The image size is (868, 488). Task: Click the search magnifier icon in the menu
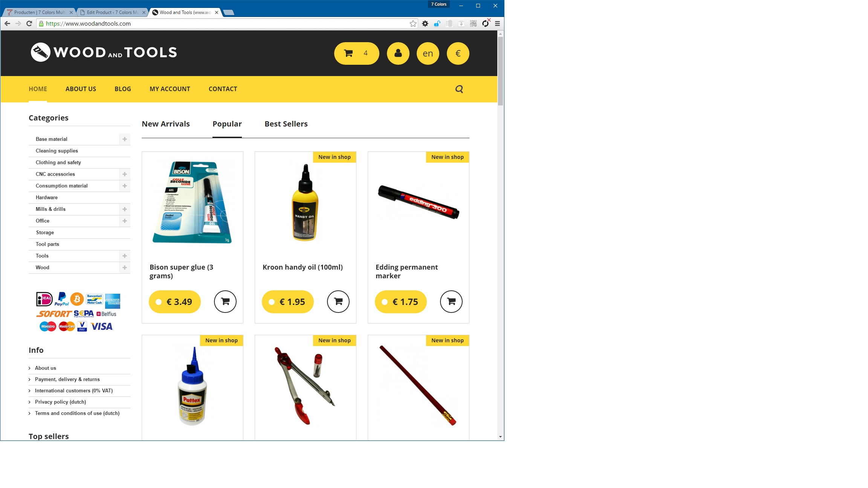click(459, 89)
